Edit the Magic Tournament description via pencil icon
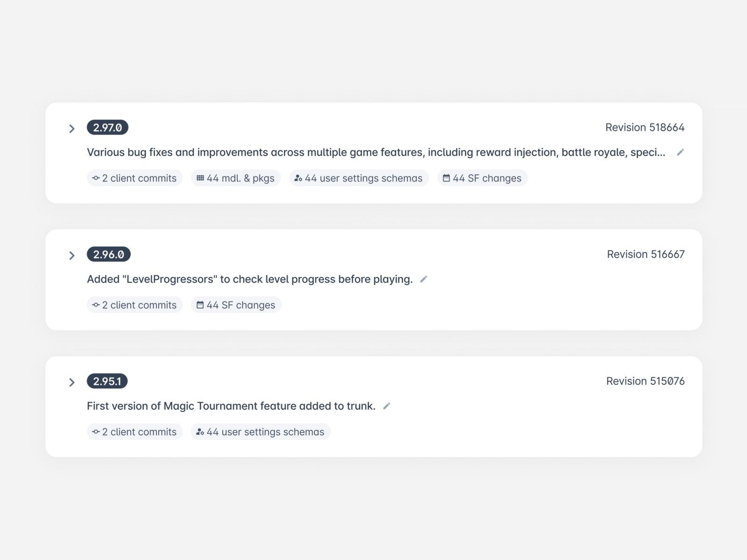 click(x=386, y=406)
